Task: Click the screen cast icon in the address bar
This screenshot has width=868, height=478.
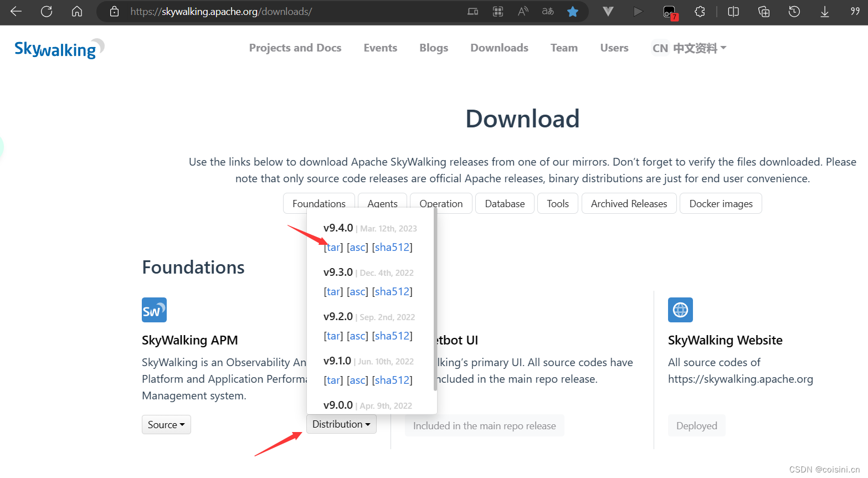Action: click(472, 11)
